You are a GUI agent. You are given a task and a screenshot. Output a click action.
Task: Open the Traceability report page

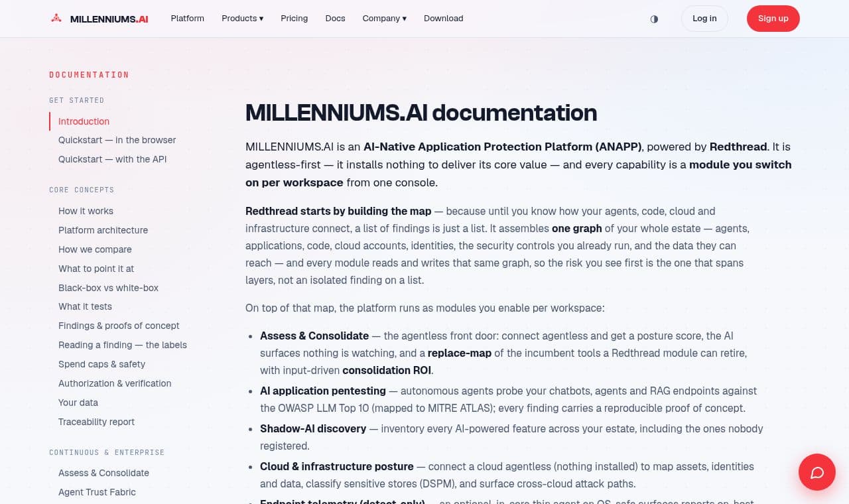tap(97, 422)
